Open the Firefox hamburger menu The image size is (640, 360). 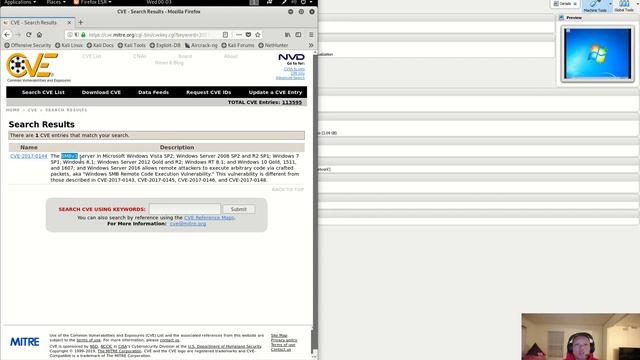tap(311, 35)
